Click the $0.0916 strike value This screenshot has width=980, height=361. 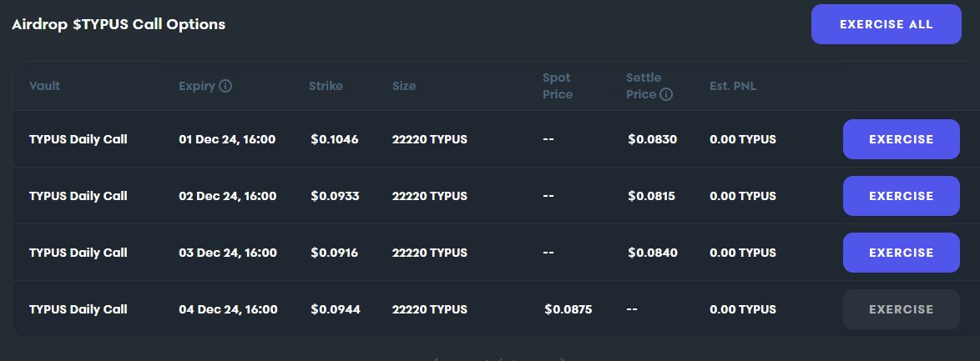334,253
